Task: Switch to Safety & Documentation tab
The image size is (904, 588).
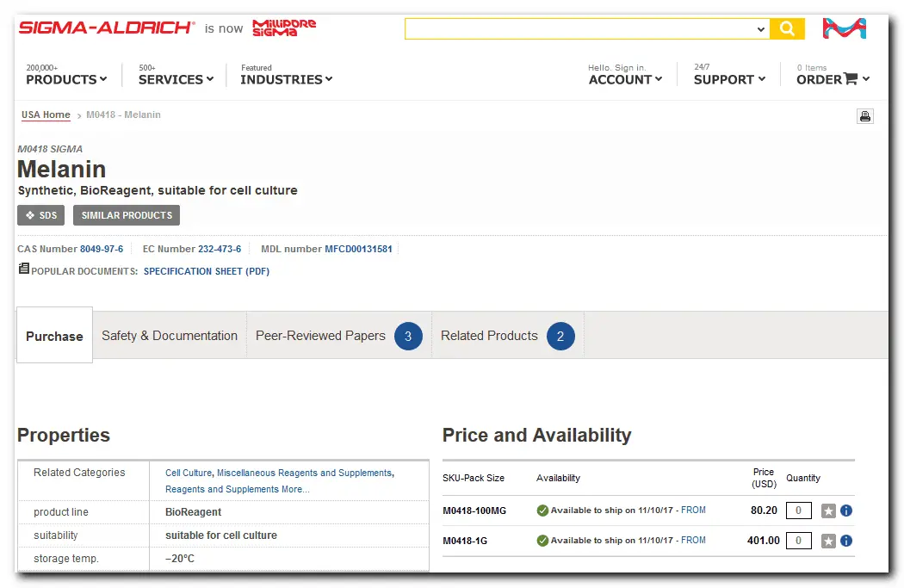Action: [x=170, y=336]
